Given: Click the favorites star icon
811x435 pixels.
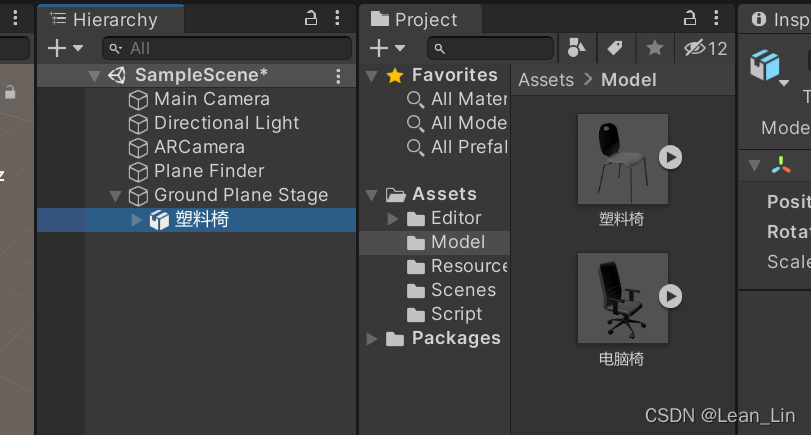Looking at the screenshot, I should (x=654, y=48).
